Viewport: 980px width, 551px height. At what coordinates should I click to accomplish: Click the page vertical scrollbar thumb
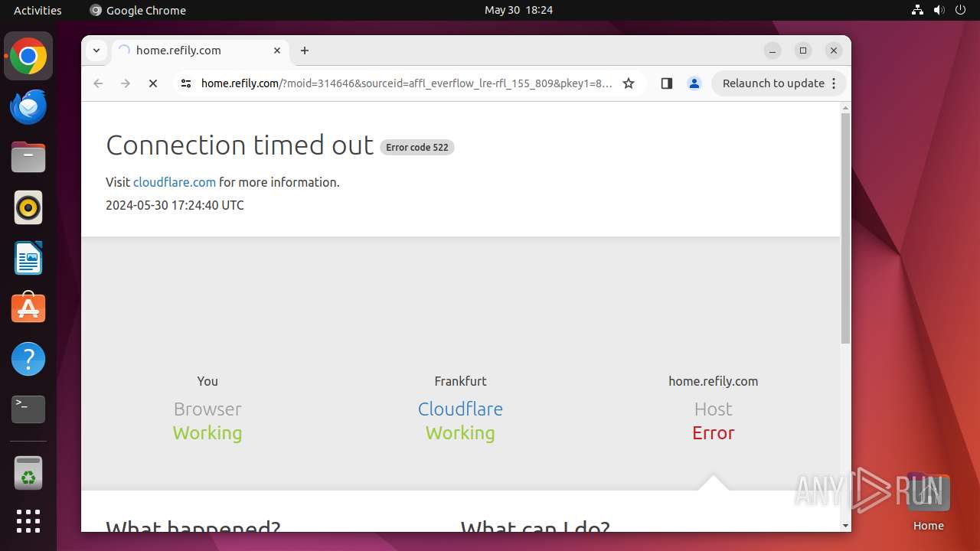(845, 228)
